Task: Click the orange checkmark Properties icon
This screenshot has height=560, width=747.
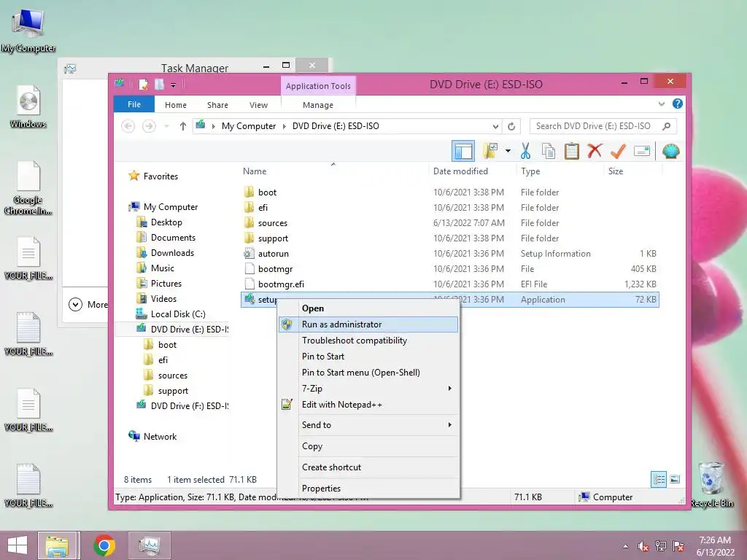Action: [618, 152]
